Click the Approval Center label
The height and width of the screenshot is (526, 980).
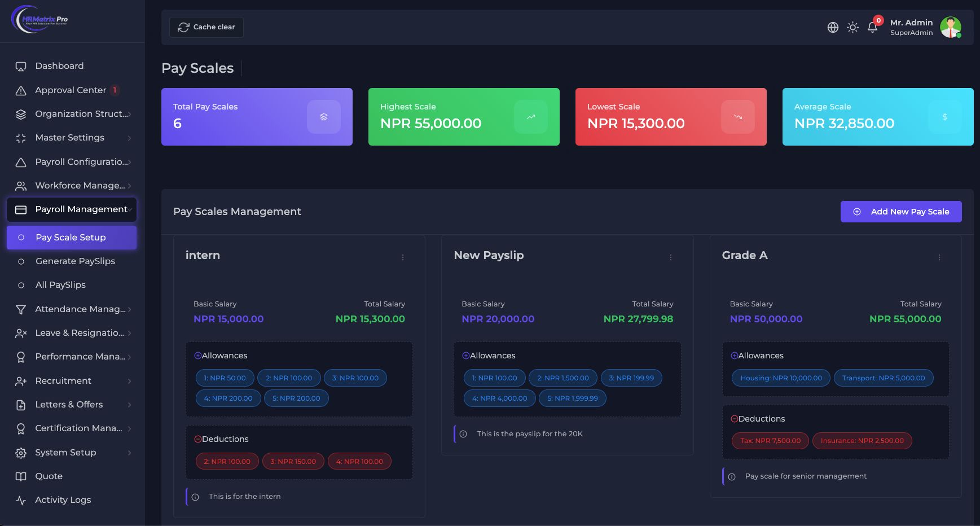71,90
